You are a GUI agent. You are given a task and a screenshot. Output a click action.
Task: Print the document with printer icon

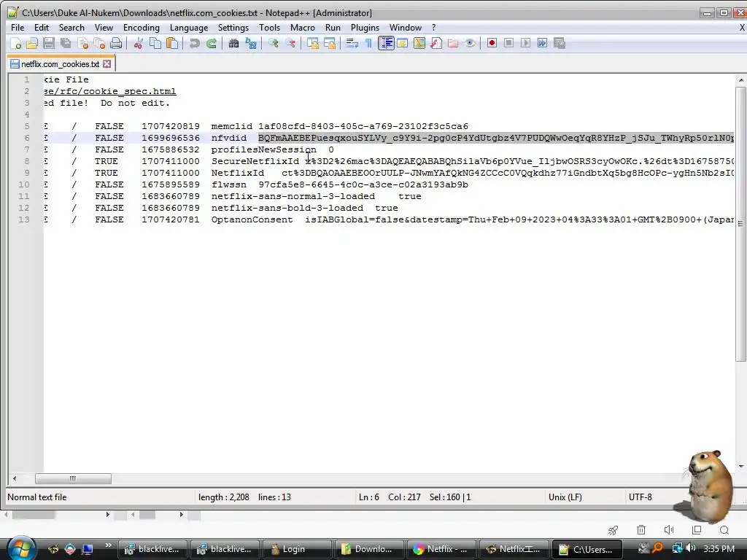116,43
